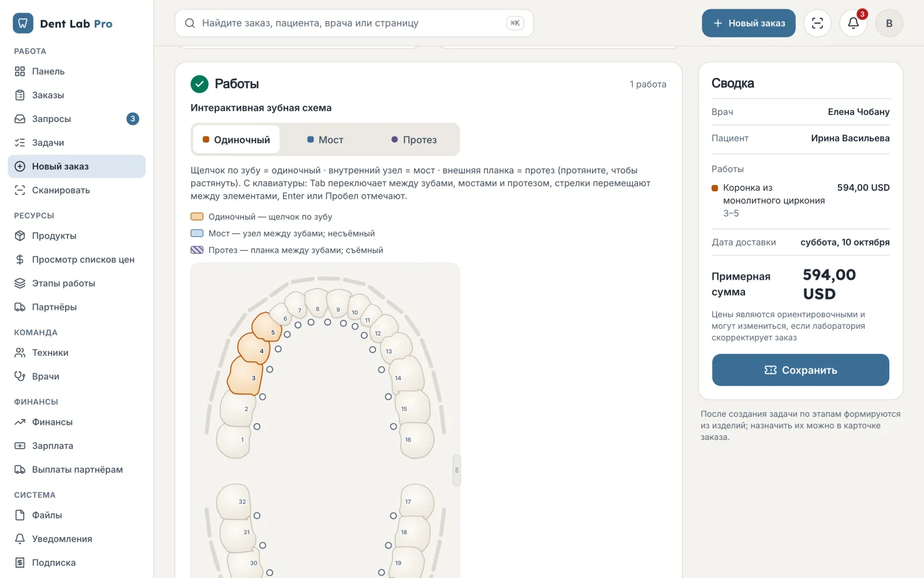The width and height of the screenshot is (924, 578).
Task: Click the scan button in top bar
Action: (x=817, y=23)
